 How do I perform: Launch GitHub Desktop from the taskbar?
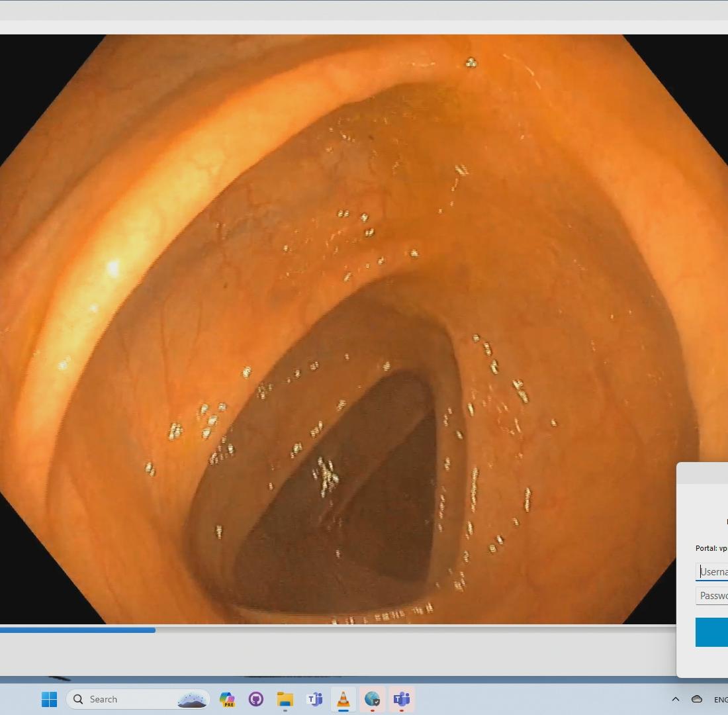click(256, 698)
